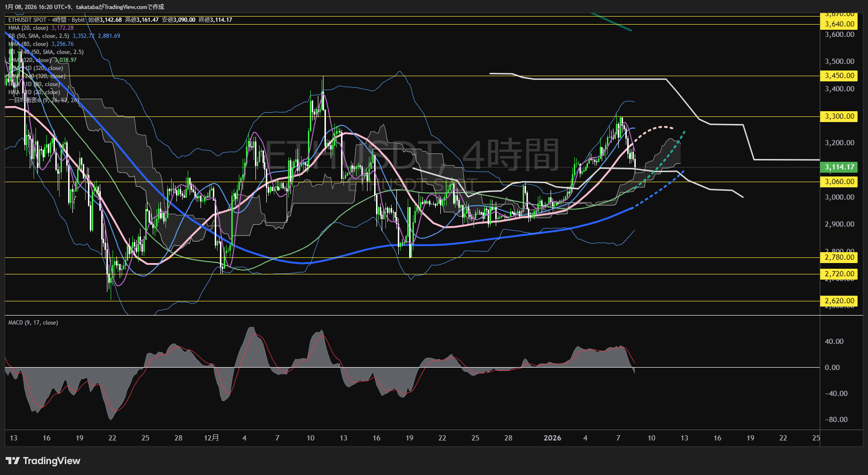Viewport: 868px width, 475px height.
Task: Click the 2026 label on the time axis
Action: tap(552, 438)
